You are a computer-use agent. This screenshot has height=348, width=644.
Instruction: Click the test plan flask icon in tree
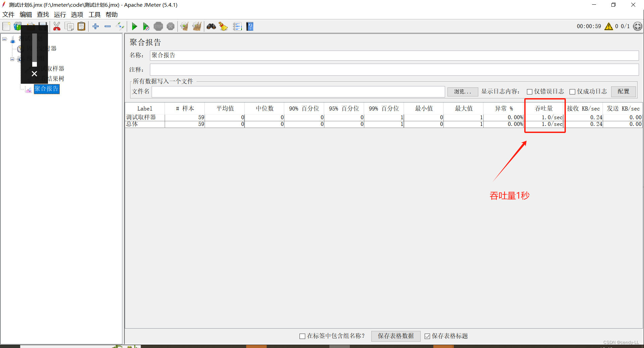click(x=13, y=40)
